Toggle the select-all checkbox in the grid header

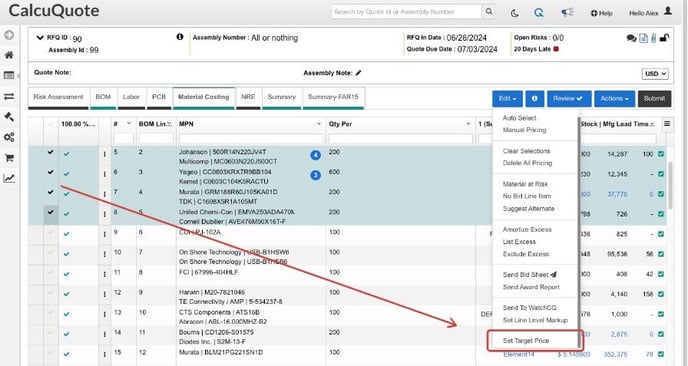click(50, 124)
